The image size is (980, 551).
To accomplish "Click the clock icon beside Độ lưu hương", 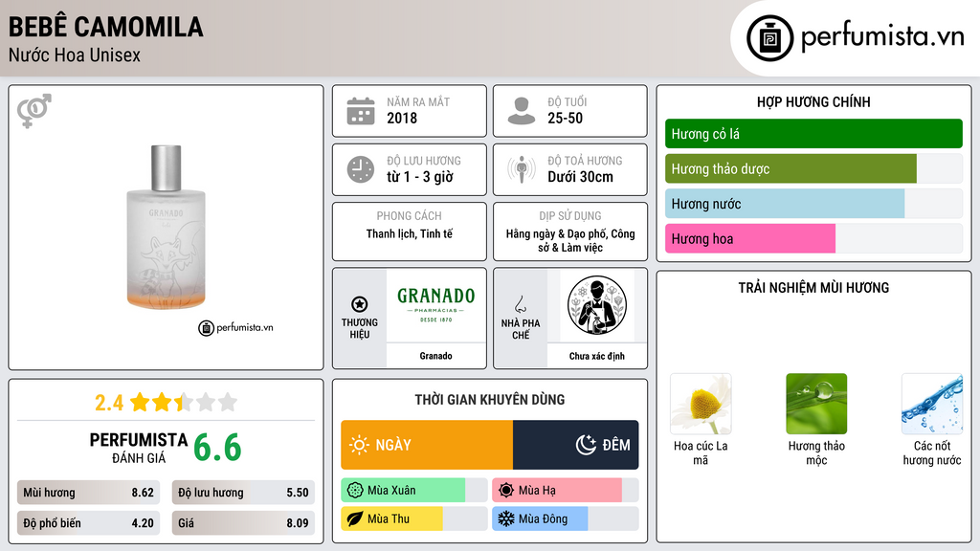I will click(x=361, y=169).
